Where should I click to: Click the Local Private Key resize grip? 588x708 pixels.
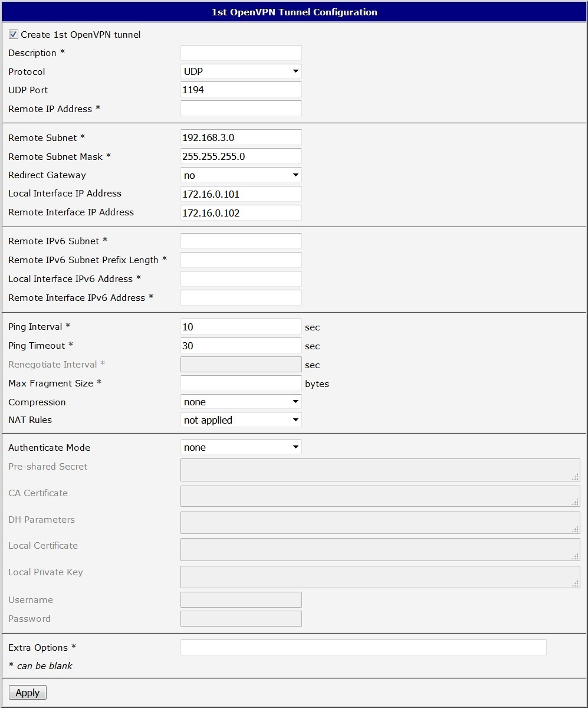pos(576,584)
